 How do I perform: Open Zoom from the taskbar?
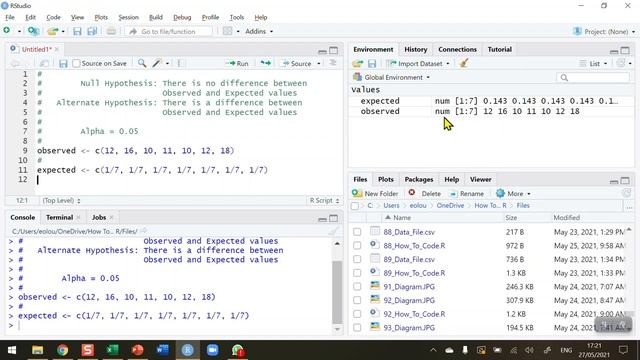212,350
